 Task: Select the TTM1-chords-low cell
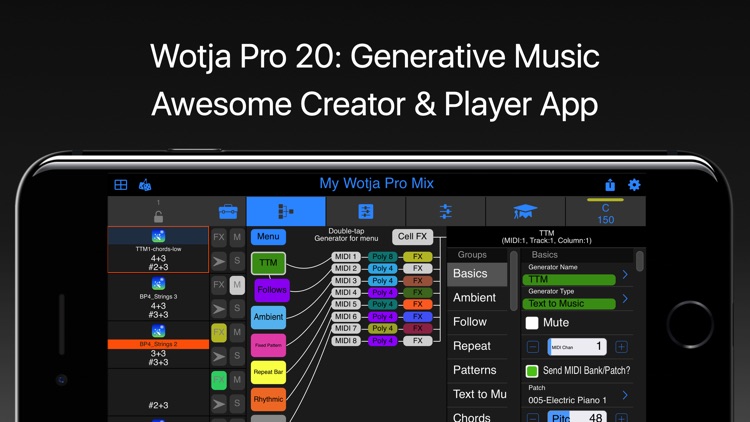coord(158,250)
